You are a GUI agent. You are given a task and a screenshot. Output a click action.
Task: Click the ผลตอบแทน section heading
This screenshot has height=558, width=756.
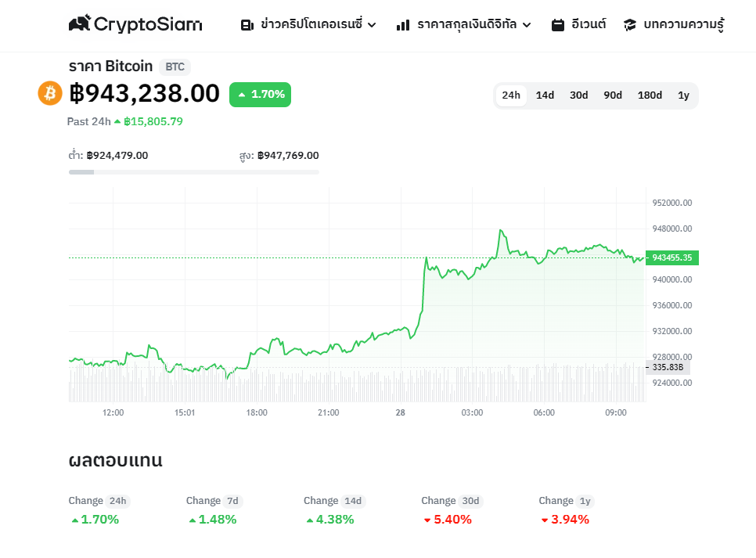tap(115, 460)
